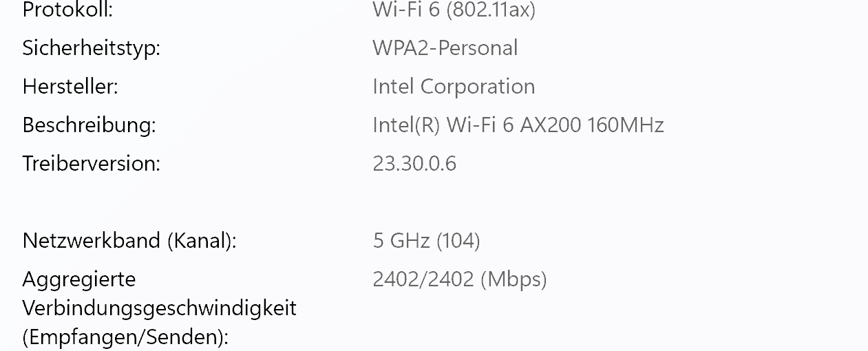Click the 5 GHz band text
868x351 pixels.
coord(402,241)
